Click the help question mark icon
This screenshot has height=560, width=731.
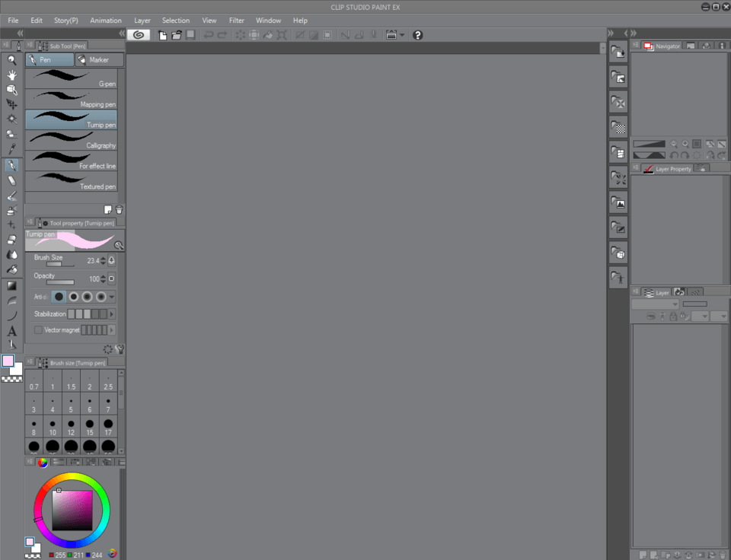pos(417,35)
